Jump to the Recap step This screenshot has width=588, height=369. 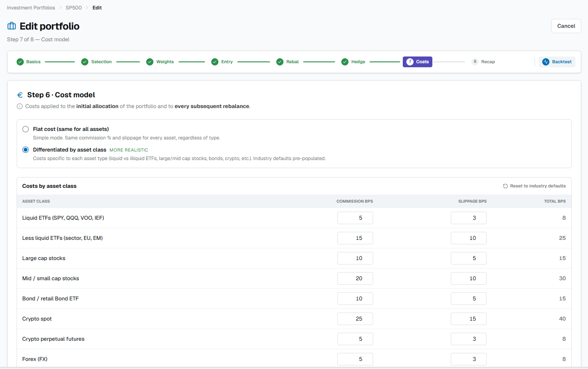tap(483, 62)
